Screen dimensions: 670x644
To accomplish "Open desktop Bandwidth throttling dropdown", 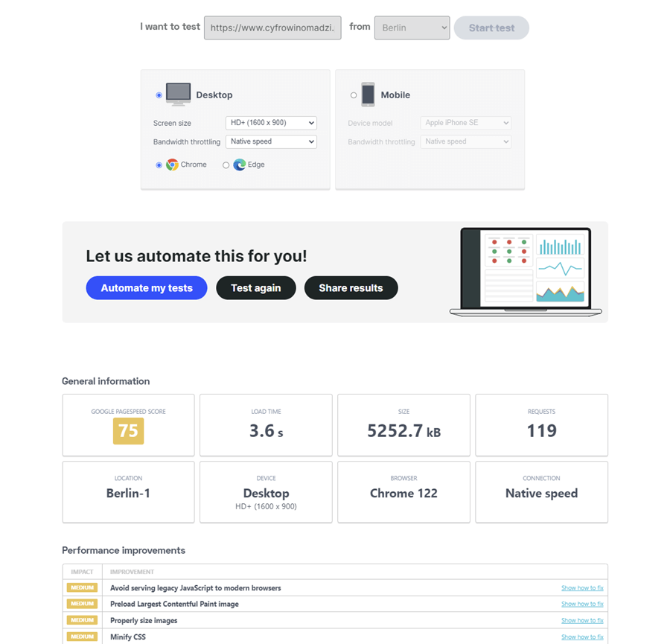I will (271, 141).
